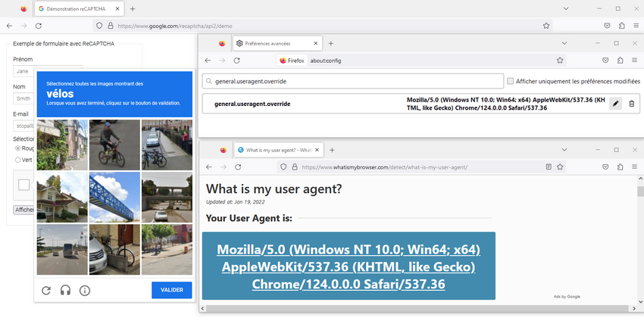The image size is (644, 327).
Task: Select image of highway with bus
Action: [x=62, y=250]
